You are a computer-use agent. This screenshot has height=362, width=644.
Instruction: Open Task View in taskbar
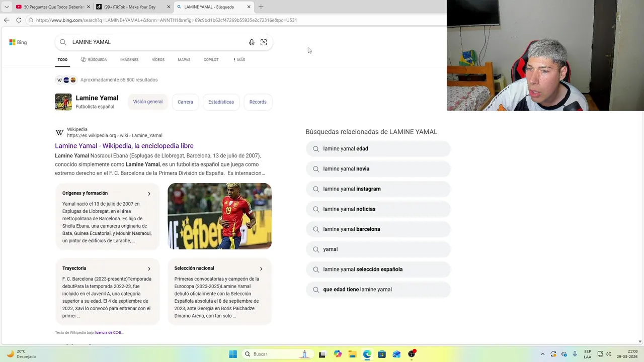(x=322, y=354)
